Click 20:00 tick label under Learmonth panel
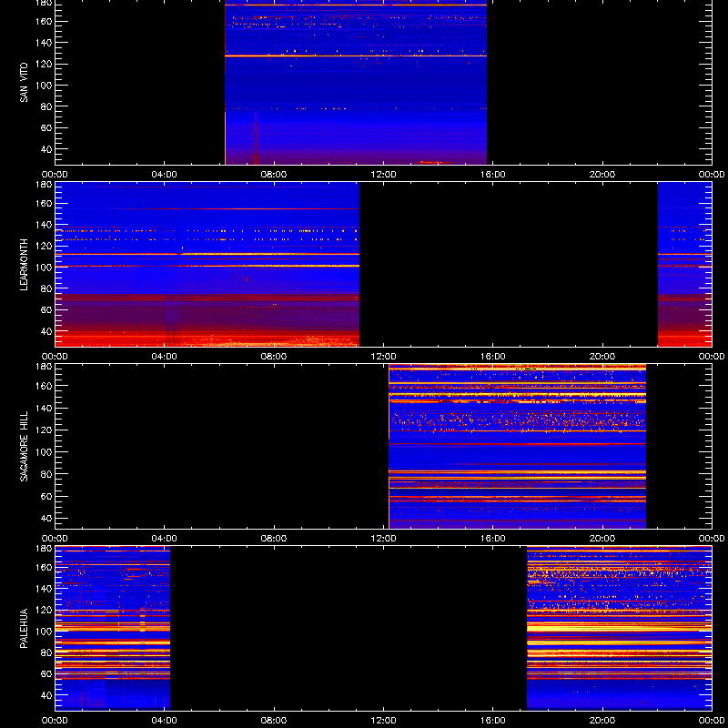Viewport: 728px width, 728px height. (x=602, y=357)
